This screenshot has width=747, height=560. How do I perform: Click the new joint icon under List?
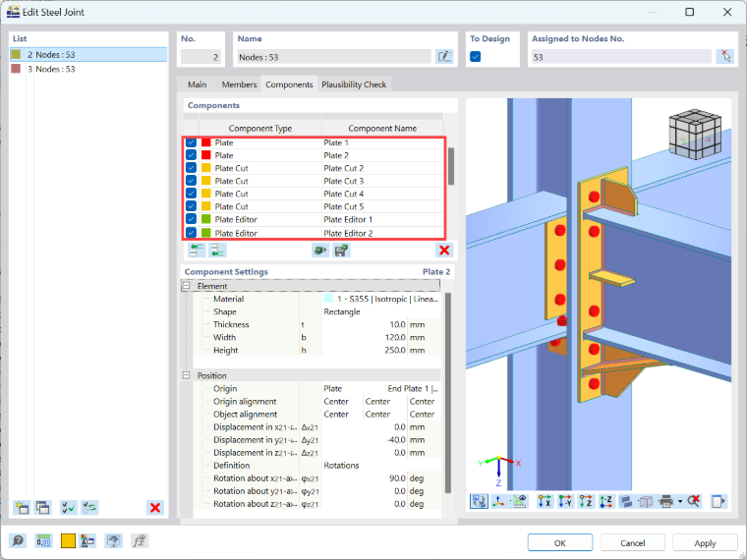pyautogui.click(x=22, y=507)
